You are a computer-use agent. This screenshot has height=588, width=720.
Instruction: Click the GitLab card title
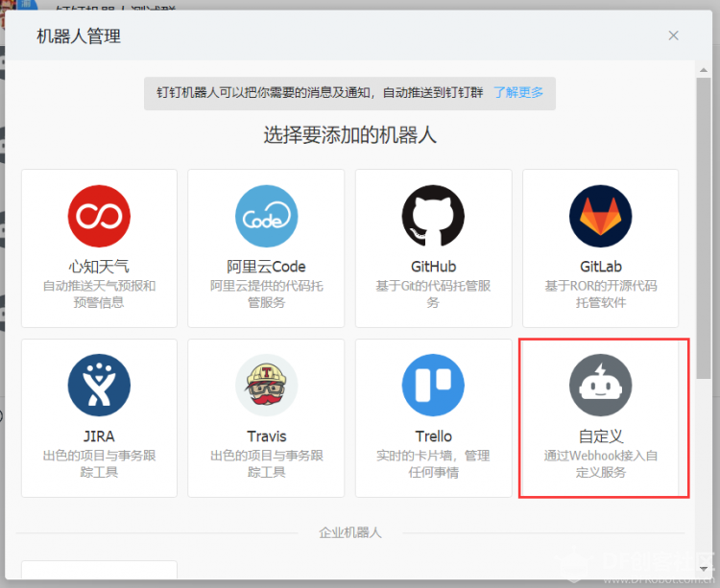(x=601, y=267)
